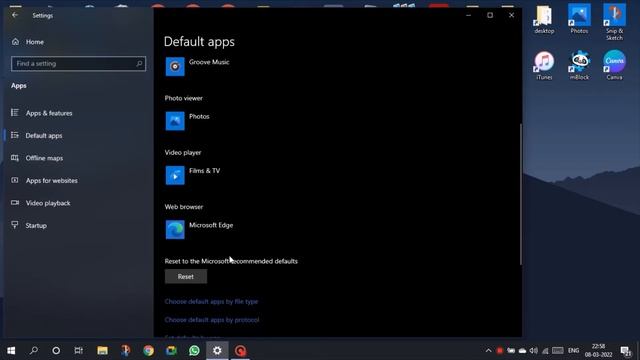Image resolution: width=640 pixels, height=360 pixels.
Task: Open File Explorer from the taskbar
Action: [102, 351]
